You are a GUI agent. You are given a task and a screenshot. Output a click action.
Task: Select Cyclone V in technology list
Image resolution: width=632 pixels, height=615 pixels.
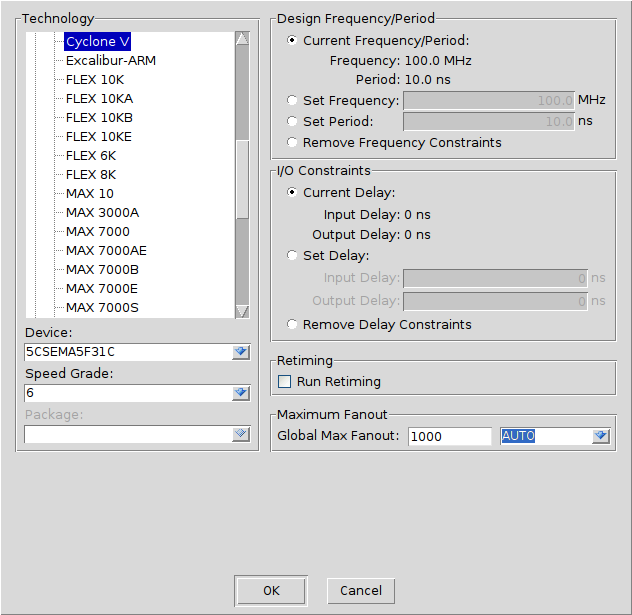tap(97, 42)
